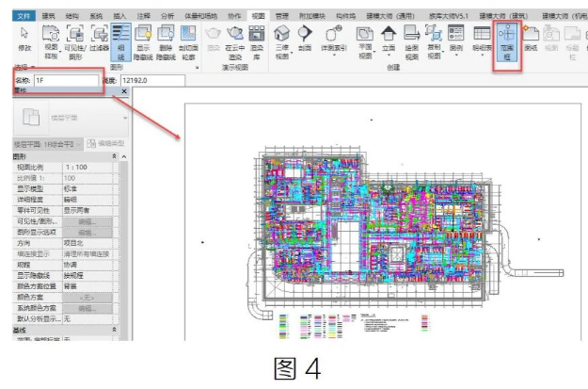
Task: Switch to the 族库大师V5.1 ribbon tab
Action: pyautogui.click(x=448, y=16)
